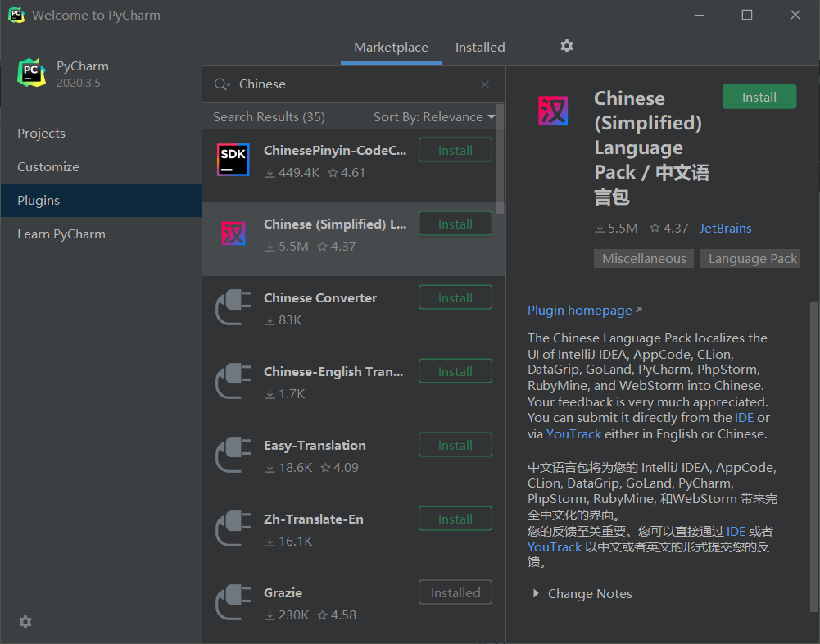Click the Installed button for Grazie
The width and height of the screenshot is (820, 644).
point(455,592)
